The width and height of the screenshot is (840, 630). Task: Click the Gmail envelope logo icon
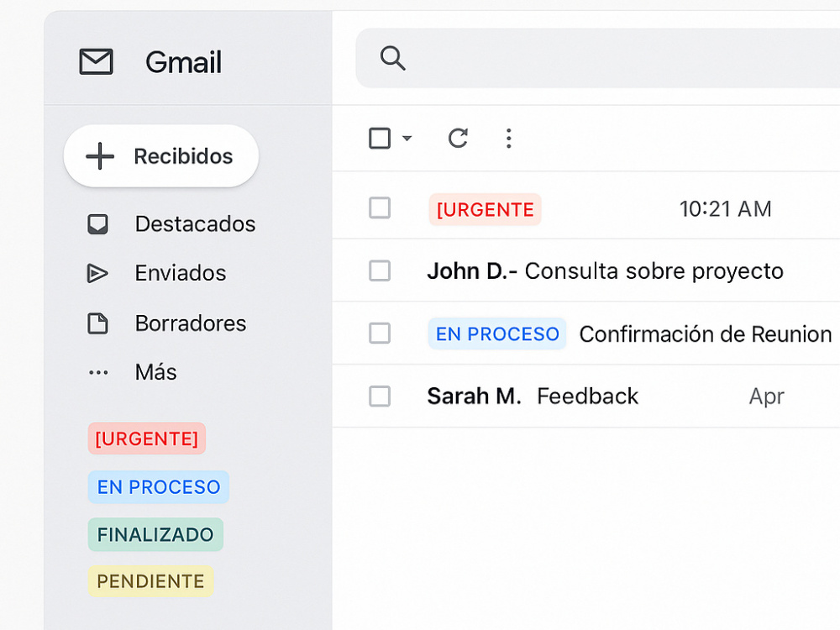click(96, 61)
